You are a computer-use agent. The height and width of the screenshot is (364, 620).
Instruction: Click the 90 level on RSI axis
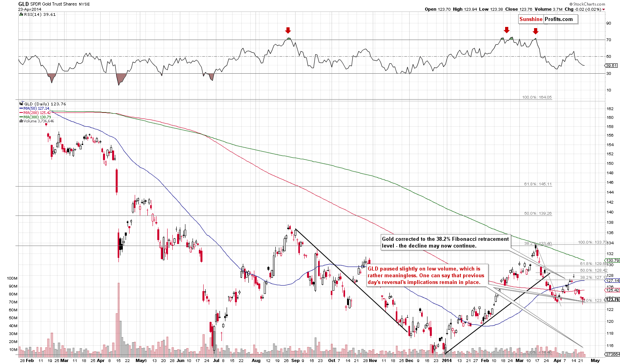coord(609,23)
